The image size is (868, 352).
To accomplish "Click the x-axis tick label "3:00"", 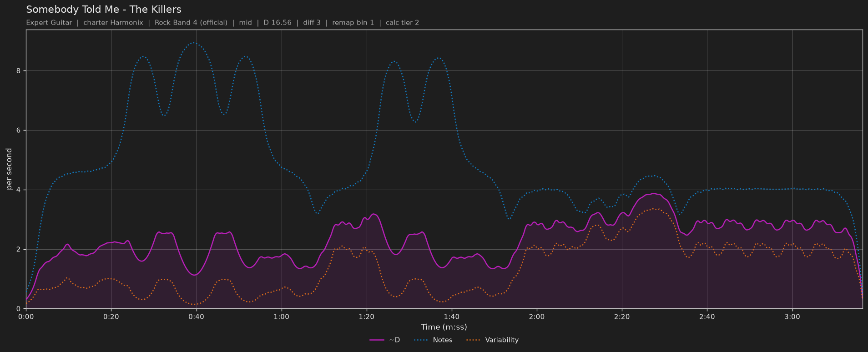I will click(792, 317).
